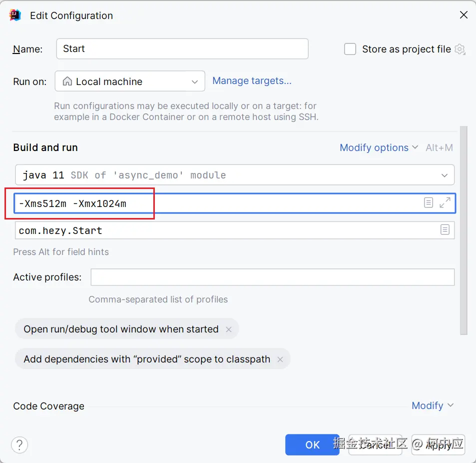Expand the VM options field with arrows icon
The image size is (476, 463).
click(445, 202)
